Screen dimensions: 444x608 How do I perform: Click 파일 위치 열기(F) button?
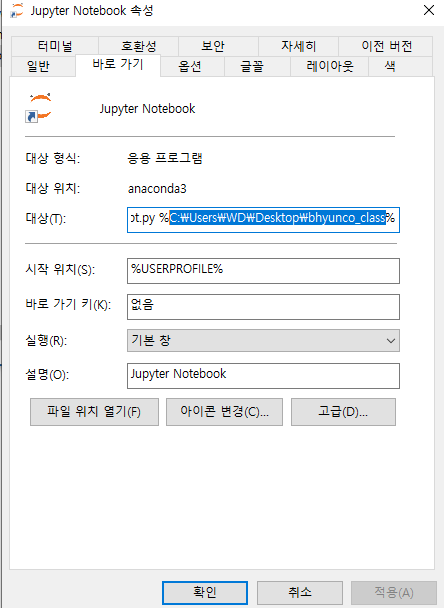tap(94, 412)
